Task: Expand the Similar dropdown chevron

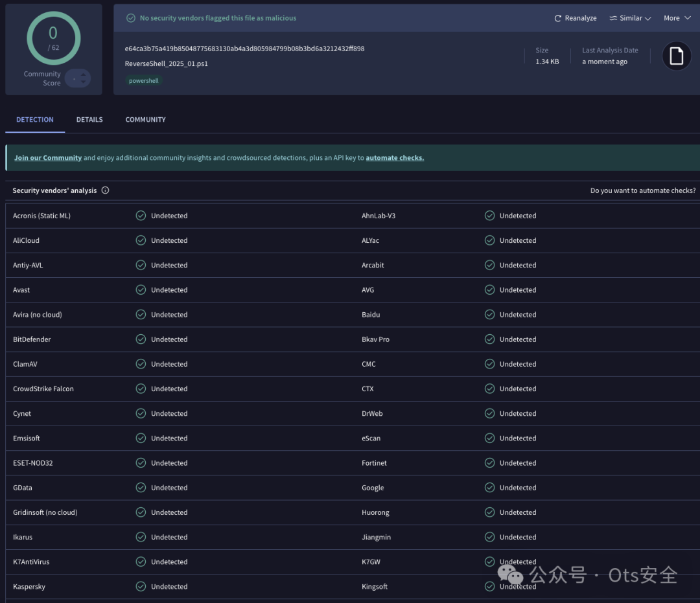Action: (647, 18)
